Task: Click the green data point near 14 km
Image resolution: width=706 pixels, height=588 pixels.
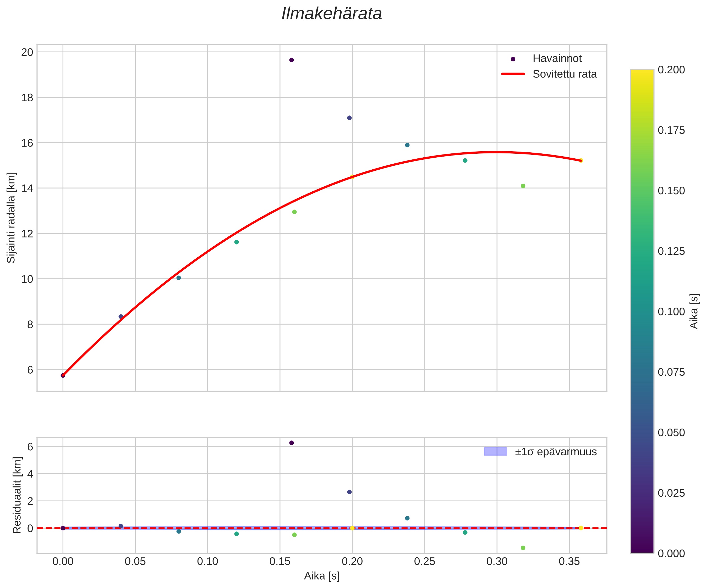Action: coord(523,186)
